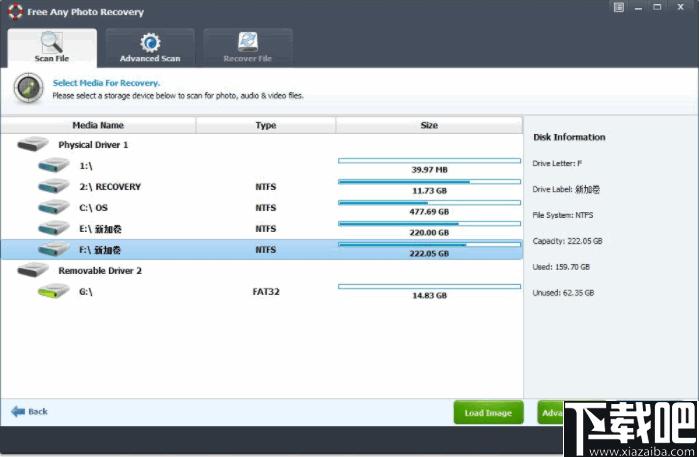Sort by the Media Name column header

click(98, 125)
